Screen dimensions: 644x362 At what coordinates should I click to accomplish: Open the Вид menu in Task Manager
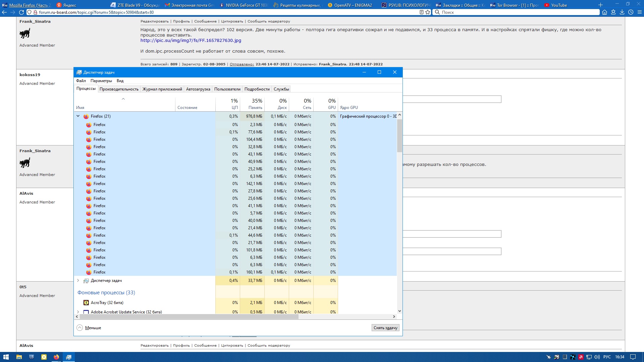point(120,81)
